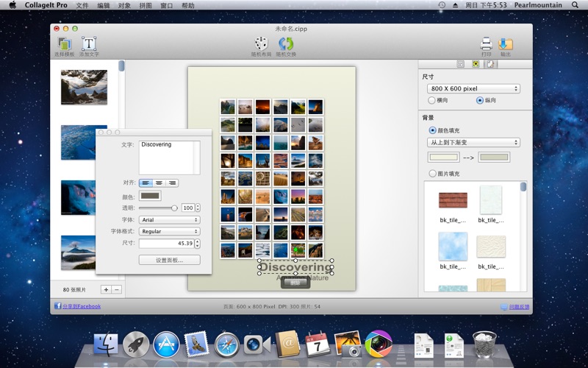Select the 横向 landscape radio button
The width and height of the screenshot is (588, 368).
[431, 100]
